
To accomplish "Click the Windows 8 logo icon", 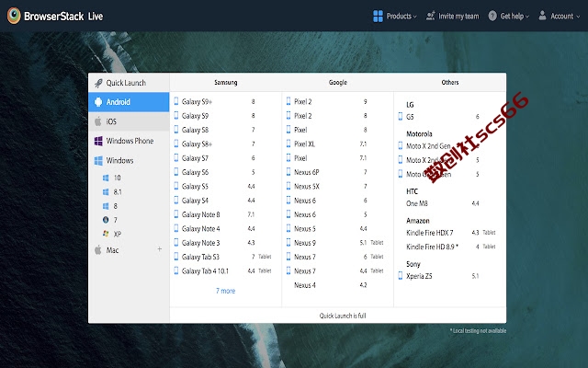I will point(106,206).
